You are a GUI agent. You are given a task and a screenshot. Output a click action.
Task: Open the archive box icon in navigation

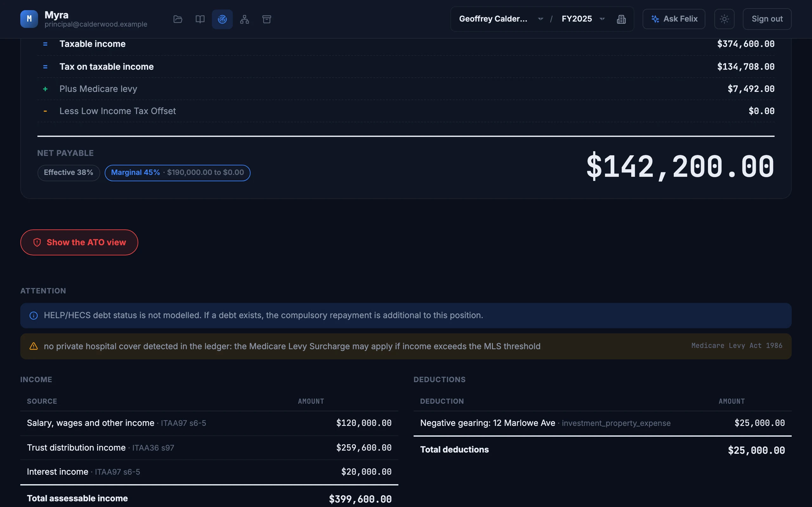click(x=267, y=19)
